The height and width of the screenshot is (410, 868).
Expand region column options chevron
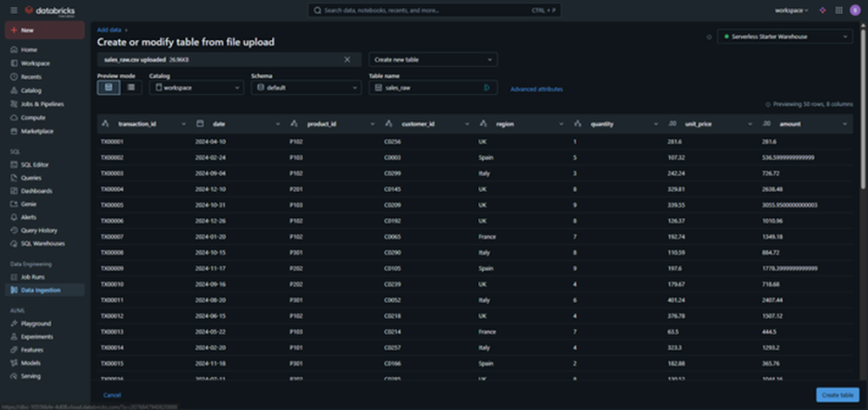point(561,124)
